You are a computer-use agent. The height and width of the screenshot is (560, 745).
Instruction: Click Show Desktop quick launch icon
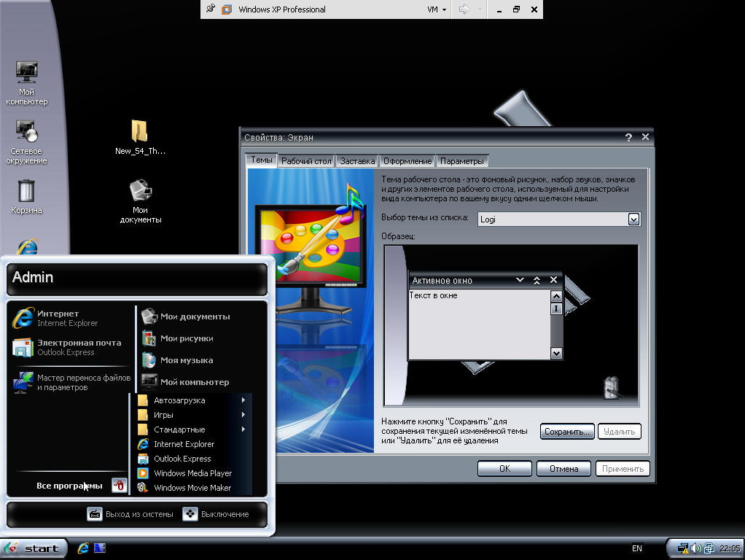tap(99, 548)
